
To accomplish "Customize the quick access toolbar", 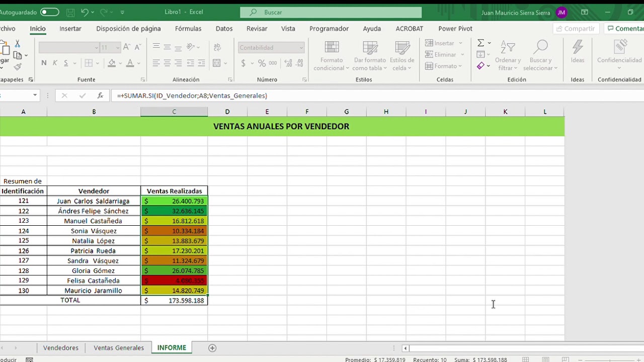I will point(122,12).
